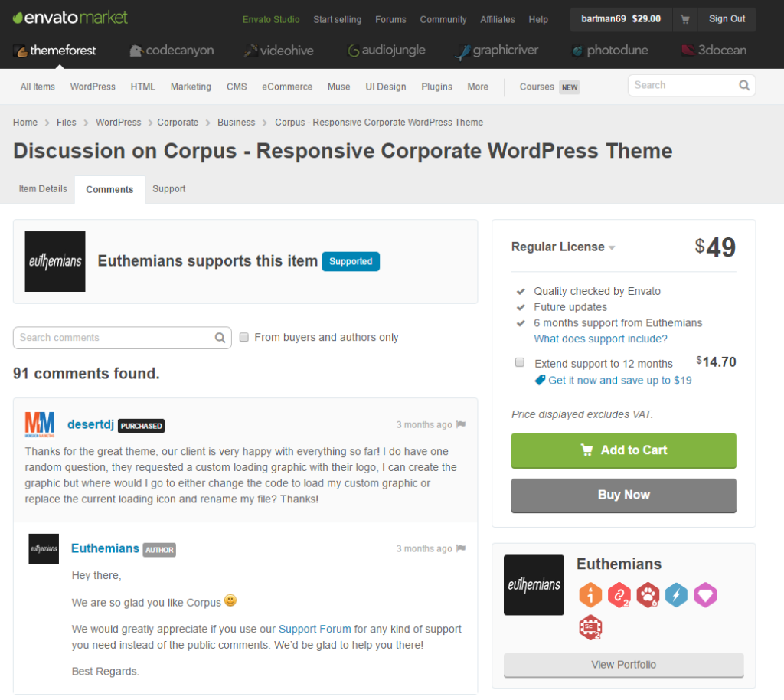This screenshot has width=784, height=700.
Task: Click 'Get it now and save' link
Action: pyautogui.click(x=620, y=381)
